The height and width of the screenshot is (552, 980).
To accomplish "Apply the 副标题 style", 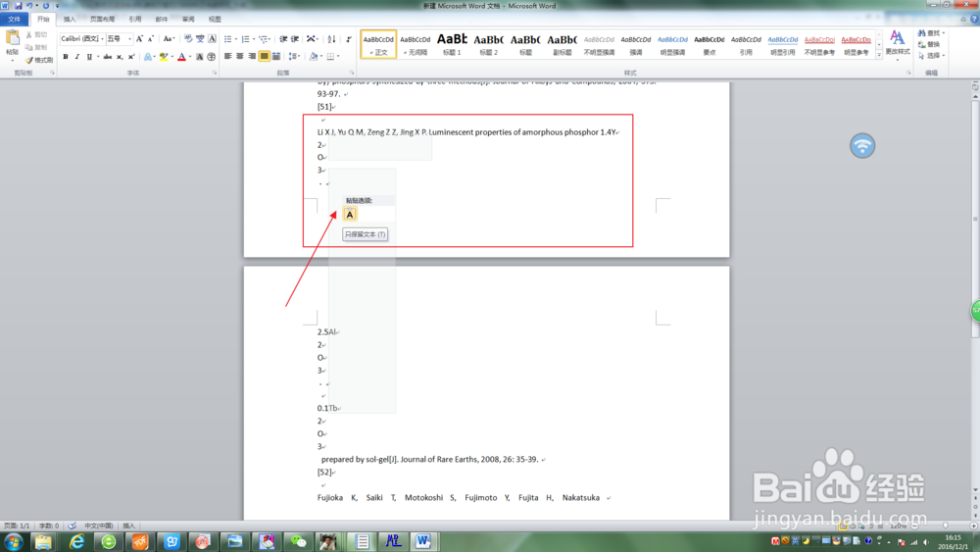I will click(x=562, y=44).
